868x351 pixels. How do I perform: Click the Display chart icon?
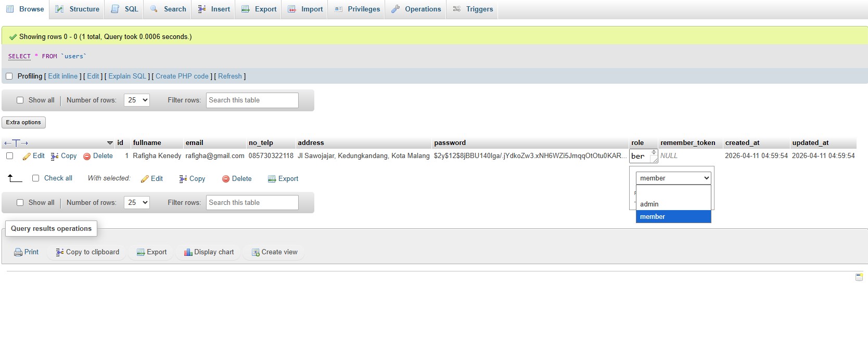pos(188,252)
